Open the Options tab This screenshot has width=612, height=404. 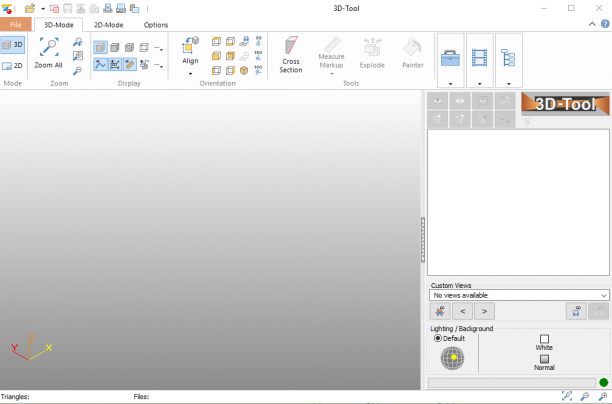click(156, 25)
